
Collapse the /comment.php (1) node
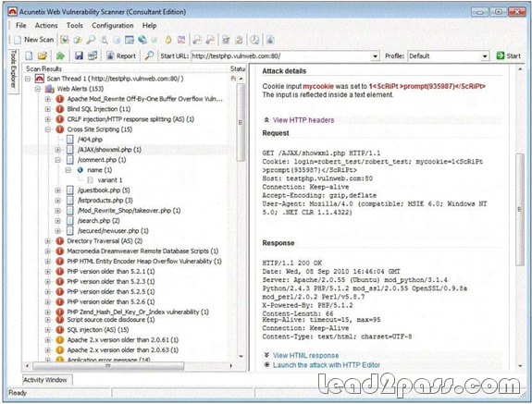pos(58,160)
